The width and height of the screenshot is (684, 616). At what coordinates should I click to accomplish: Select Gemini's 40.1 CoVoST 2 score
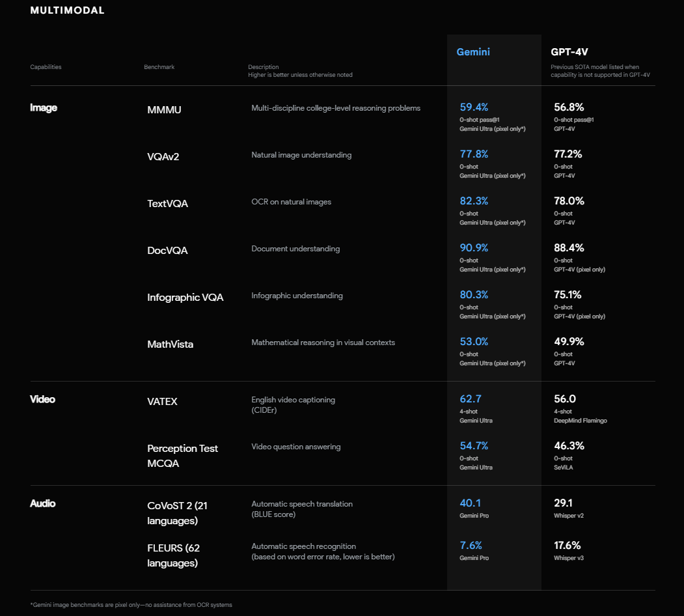point(471,503)
